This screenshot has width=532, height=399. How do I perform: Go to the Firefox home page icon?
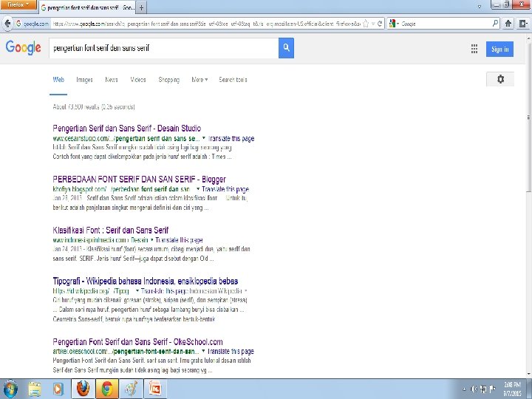[x=508, y=24]
